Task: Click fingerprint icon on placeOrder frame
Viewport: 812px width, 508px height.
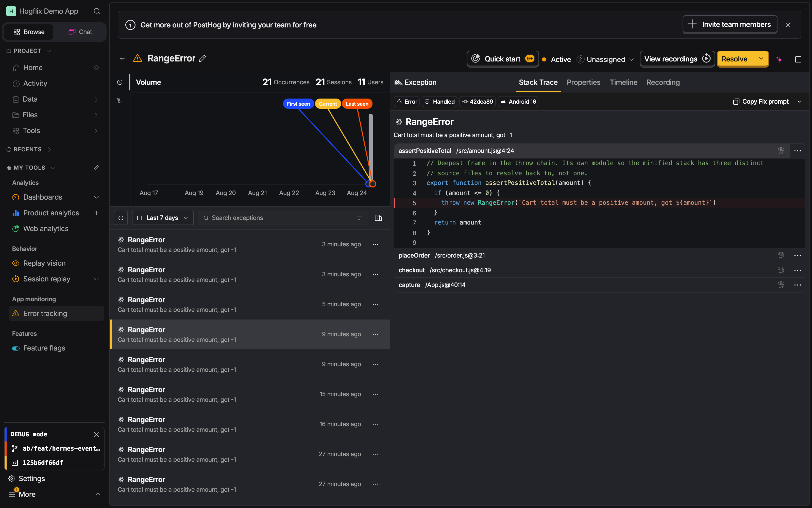Action: (x=781, y=255)
